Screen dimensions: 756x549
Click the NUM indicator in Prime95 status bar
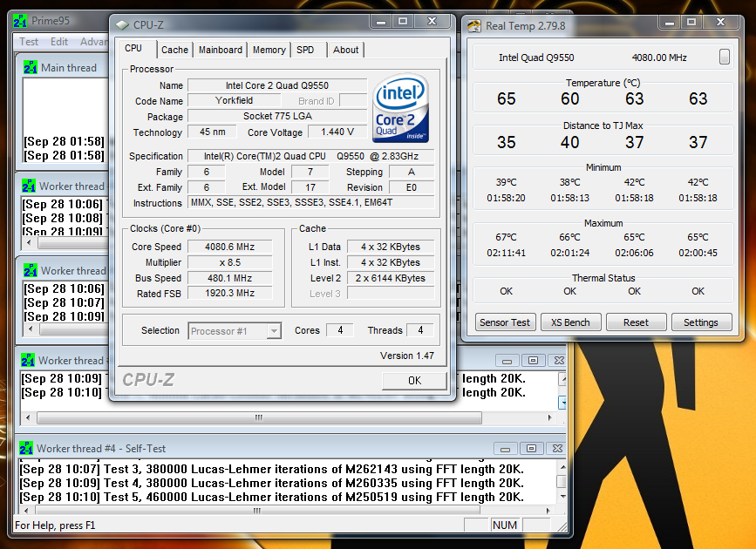(x=505, y=525)
